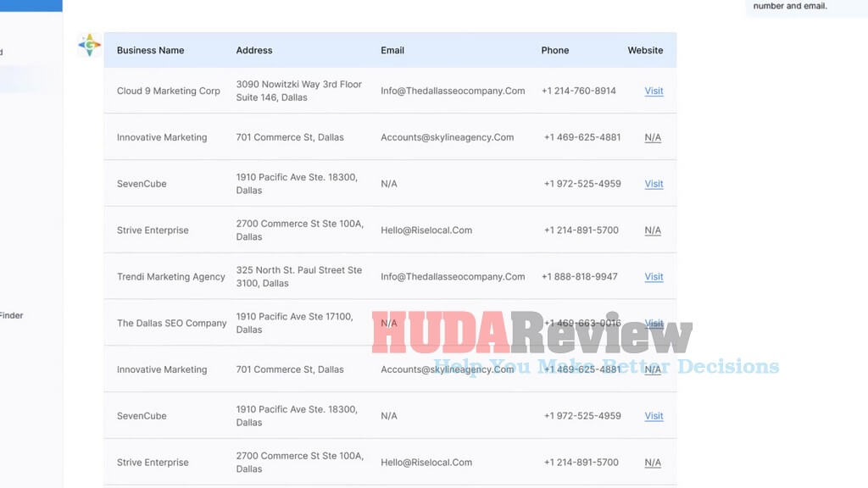Select first Strive Enterprise business name

click(x=153, y=230)
